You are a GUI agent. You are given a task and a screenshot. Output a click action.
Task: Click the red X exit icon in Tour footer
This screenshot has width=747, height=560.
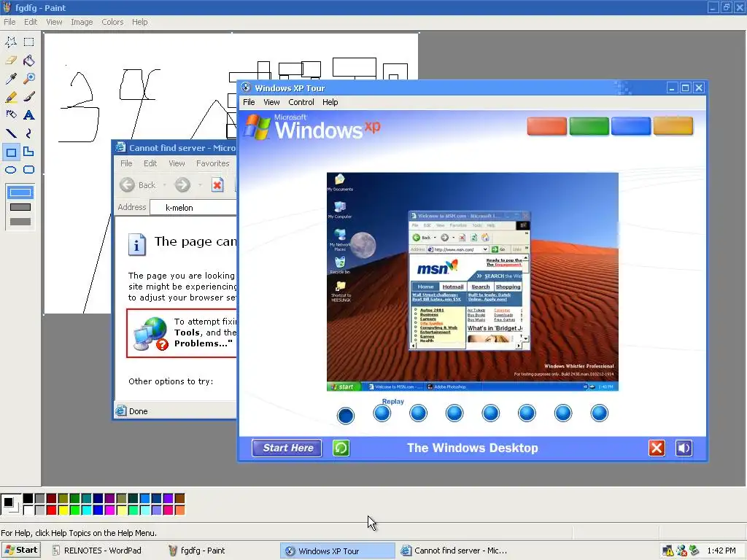657,448
